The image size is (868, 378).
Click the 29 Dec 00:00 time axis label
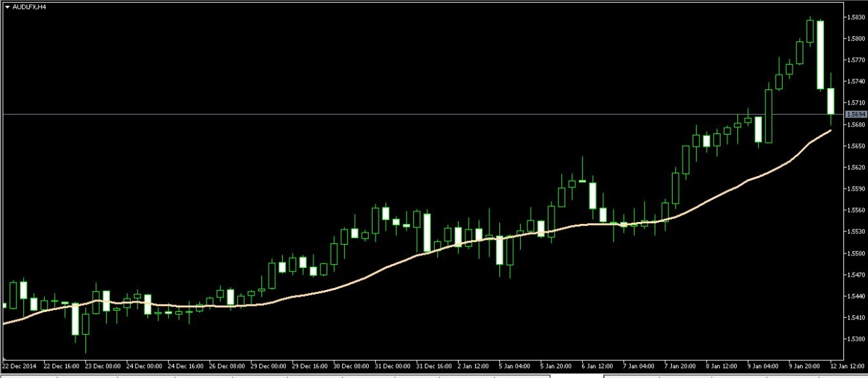coord(269,366)
